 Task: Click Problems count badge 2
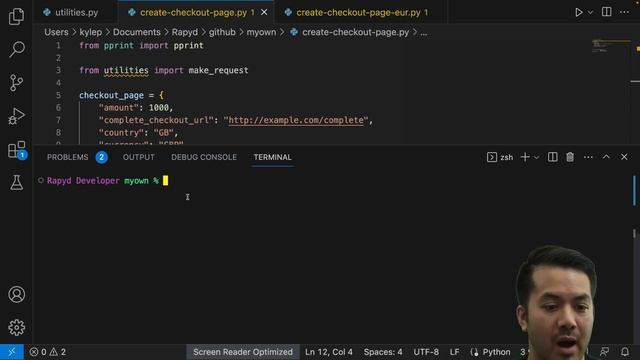pos(101,157)
